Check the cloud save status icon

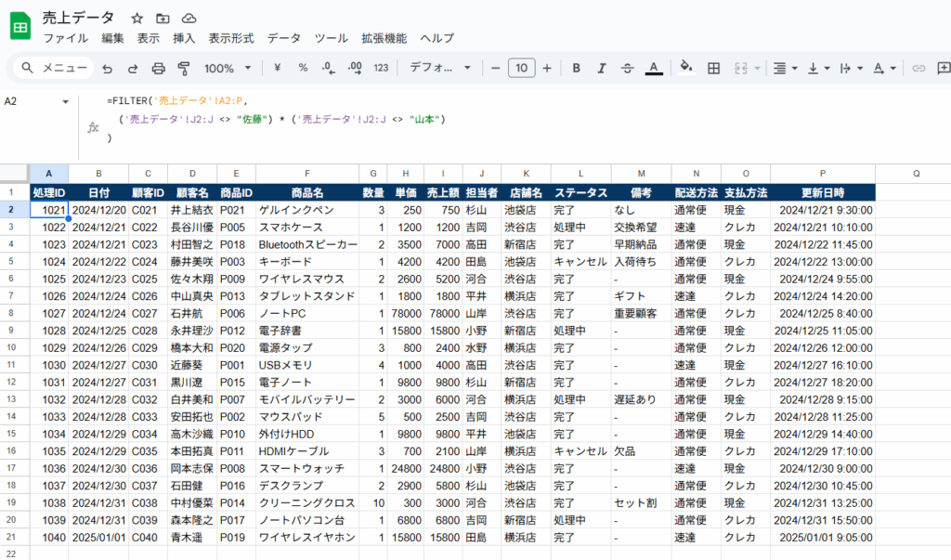tap(189, 19)
